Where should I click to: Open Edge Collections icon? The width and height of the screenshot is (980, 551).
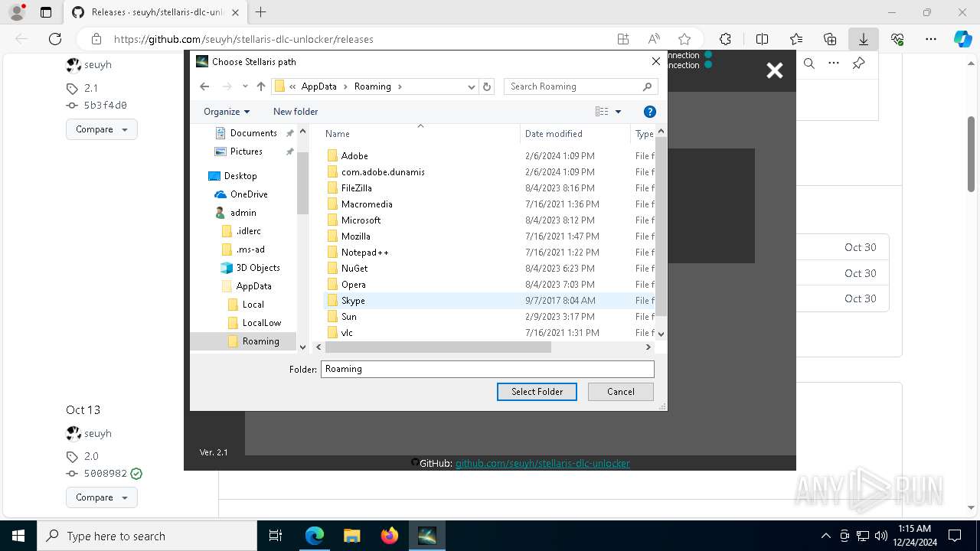click(830, 39)
